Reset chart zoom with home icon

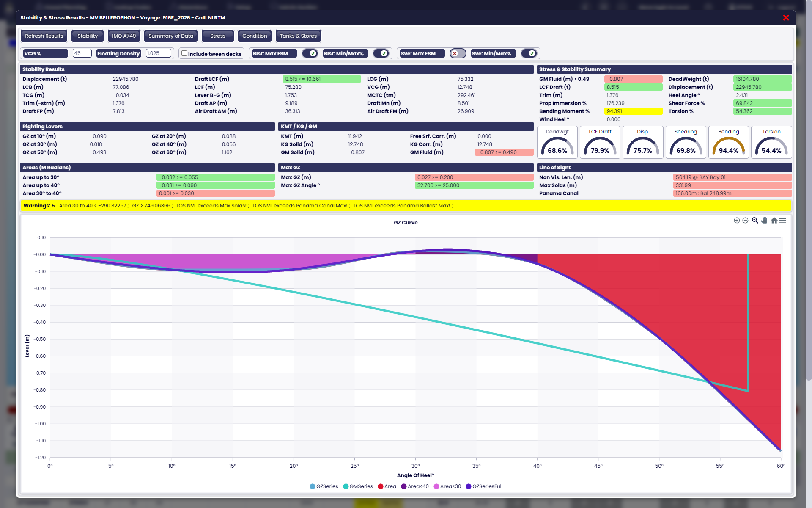tap(774, 221)
